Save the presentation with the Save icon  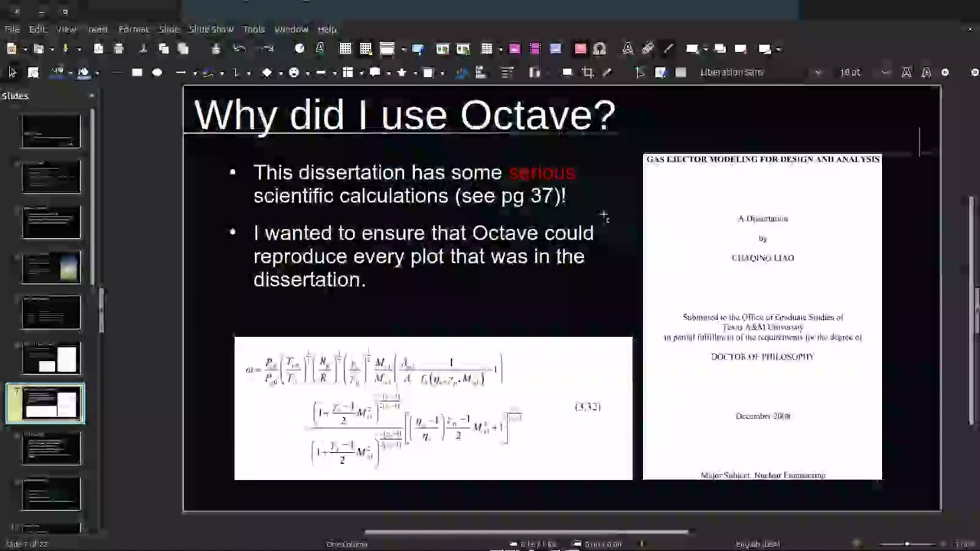click(x=65, y=49)
